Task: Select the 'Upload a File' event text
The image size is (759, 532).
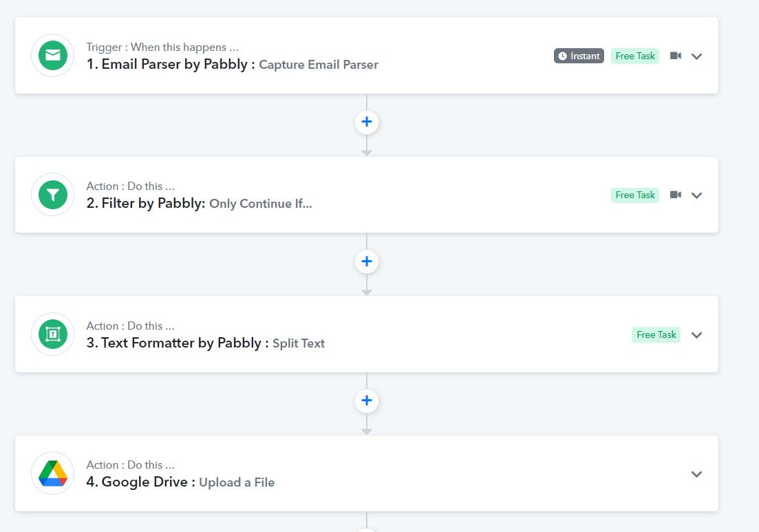Action: pyautogui.click(x=237, y=482)
